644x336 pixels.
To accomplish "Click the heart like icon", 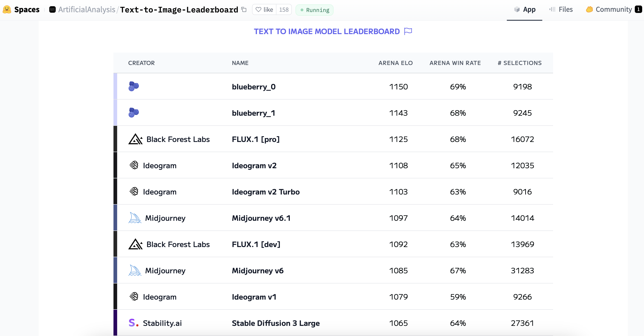I will tap(258, 10).
